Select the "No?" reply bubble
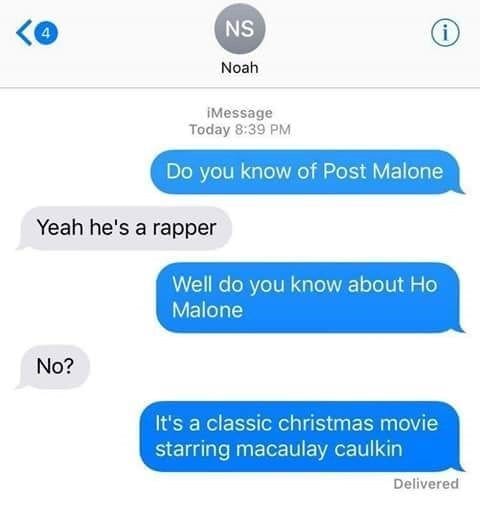This screenshot has height=520, width=480. 53,367
